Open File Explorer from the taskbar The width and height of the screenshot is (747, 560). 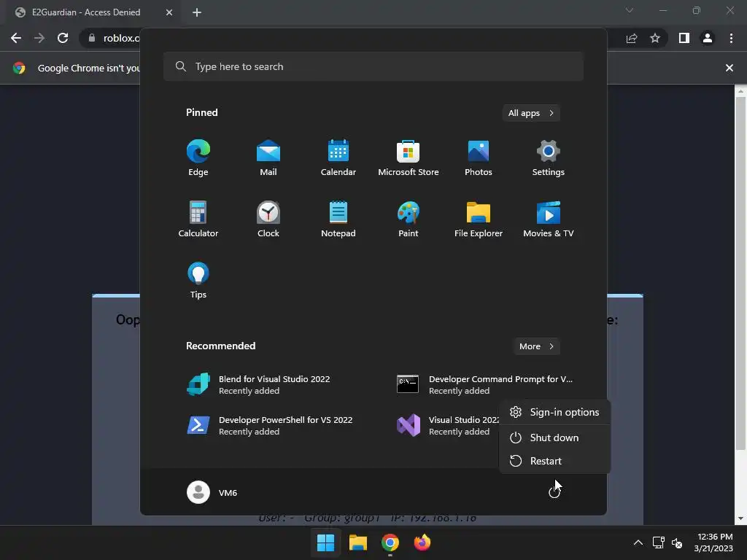(357, 542)
